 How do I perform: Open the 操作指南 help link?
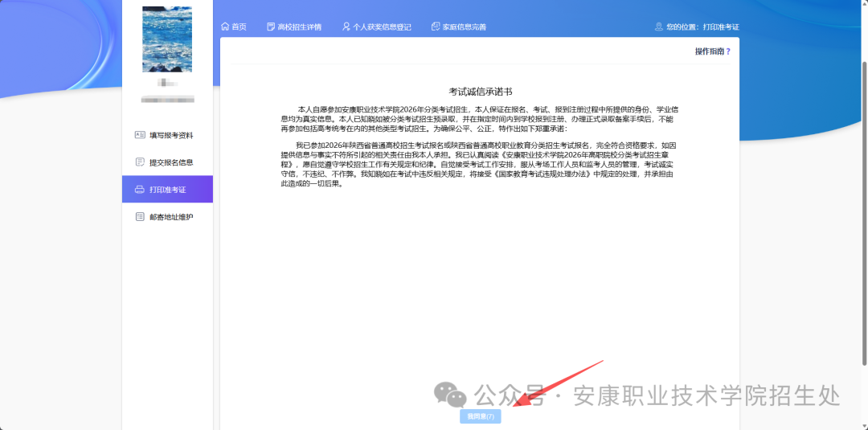point(712,51)
